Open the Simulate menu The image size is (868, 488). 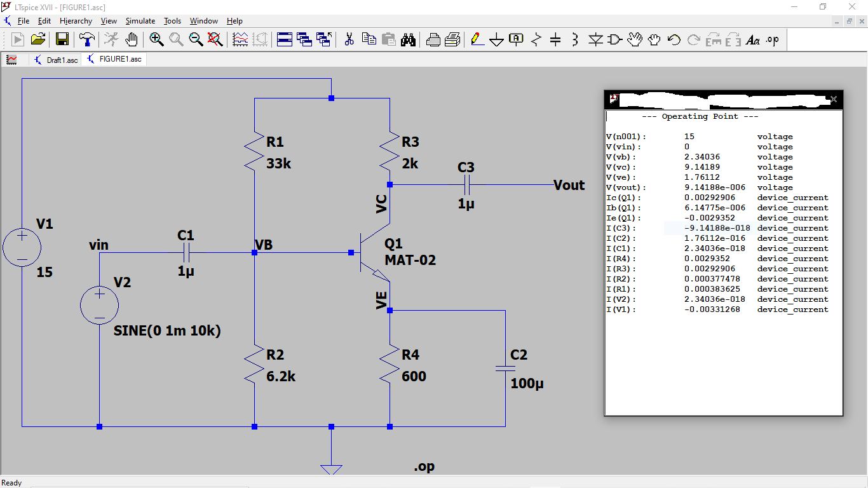[x=140, y=20]
